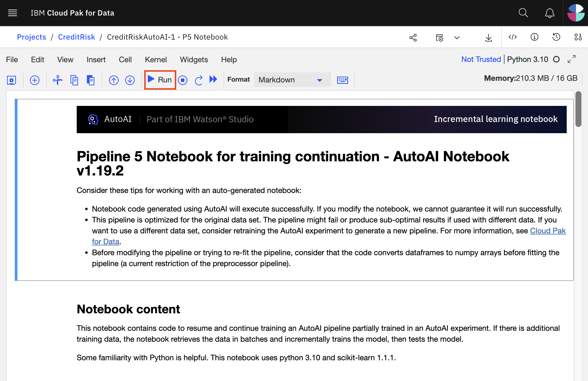Screen dimensions: 588x381
Task: Go to Projects breadcrumb
Action: (32, 37)
